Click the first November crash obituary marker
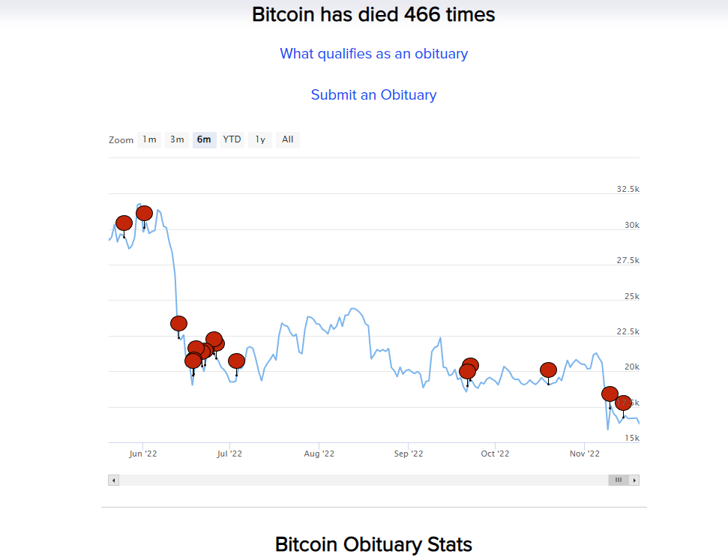The image size is (728, 560). (610, 394)
